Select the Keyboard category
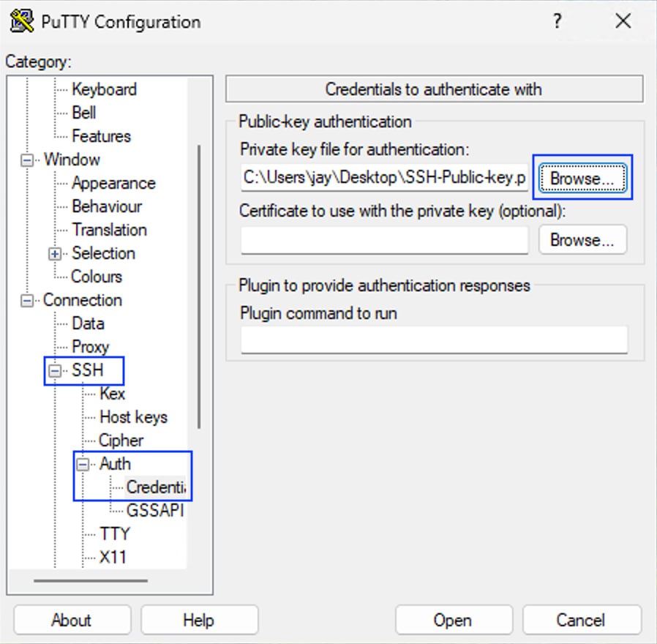657x644 pixels. coord(105,89)
